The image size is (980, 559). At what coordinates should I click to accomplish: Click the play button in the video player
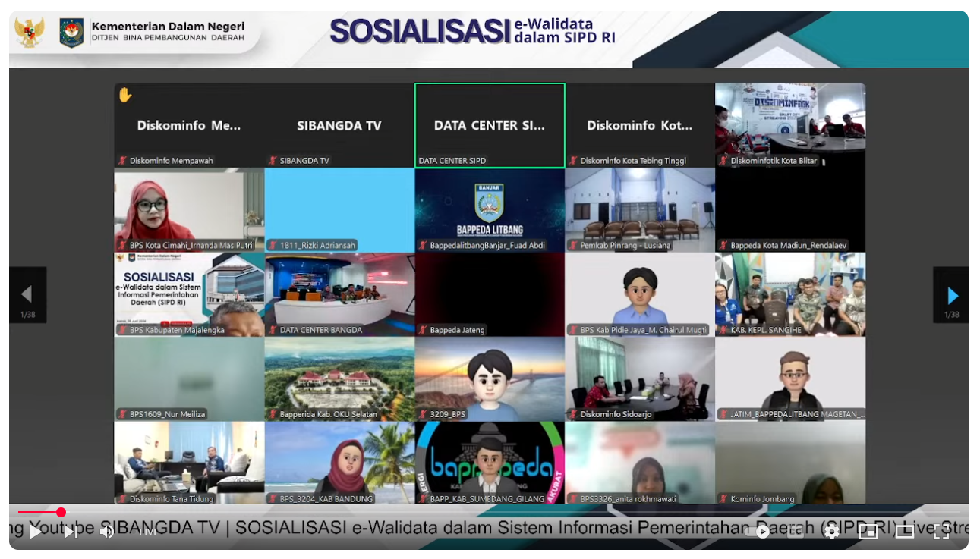click(x=35, y=532)
